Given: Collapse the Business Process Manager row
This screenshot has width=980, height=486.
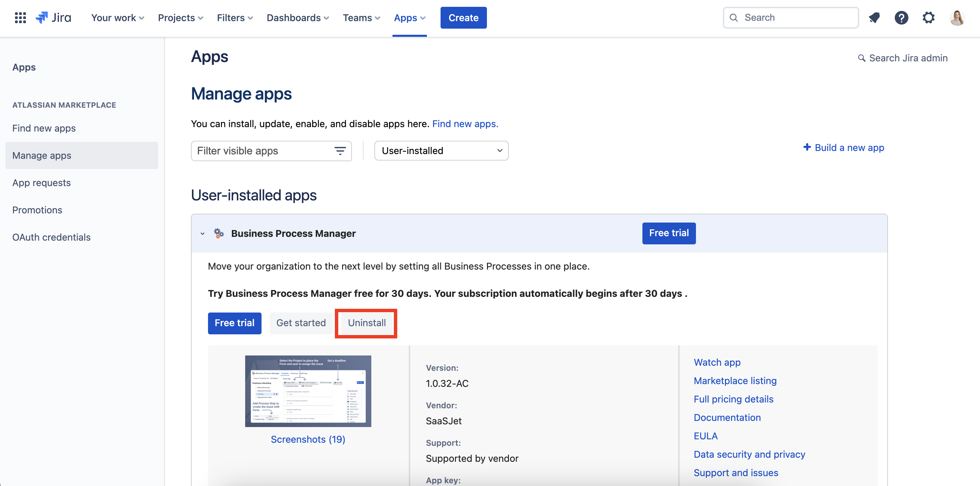Looking at the screenshot, I should 203,233.
